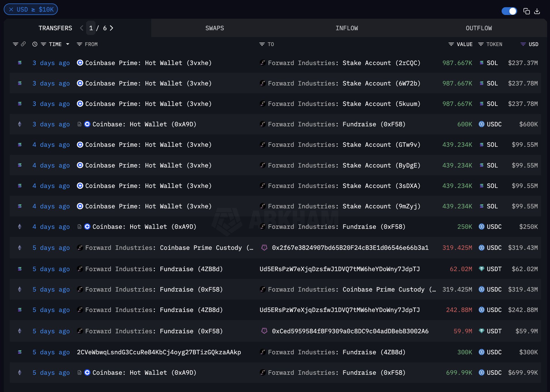Click Coinbase Prime logo on 5kuum row

click(x=80, y=104)
